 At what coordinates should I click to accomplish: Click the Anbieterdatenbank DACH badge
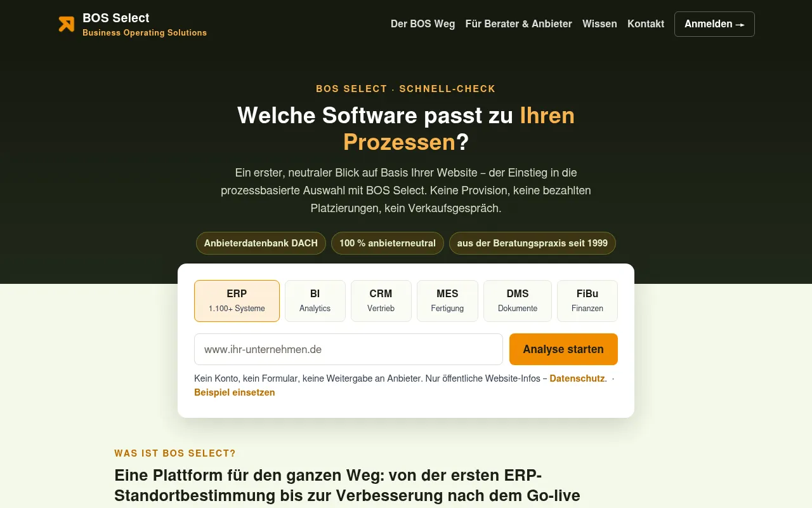pyautogui.click(x=261, y=243)
